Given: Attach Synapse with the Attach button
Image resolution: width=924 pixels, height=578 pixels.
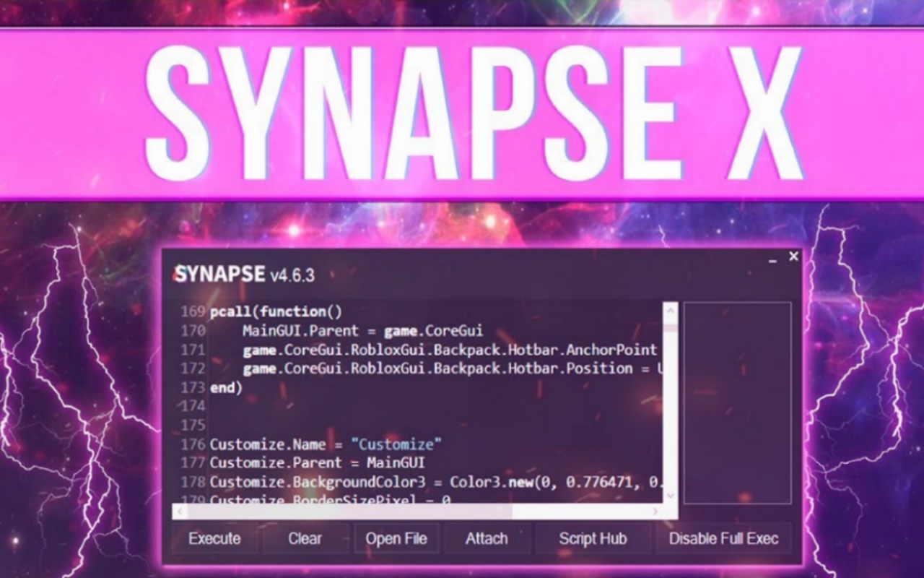Looking at the screenshot, I should (x=487, y=538).
